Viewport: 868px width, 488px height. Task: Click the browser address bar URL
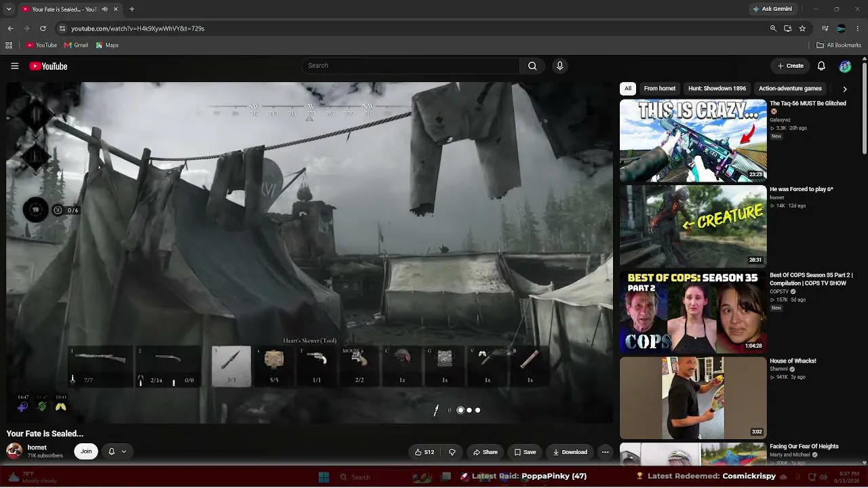point(138,28)
